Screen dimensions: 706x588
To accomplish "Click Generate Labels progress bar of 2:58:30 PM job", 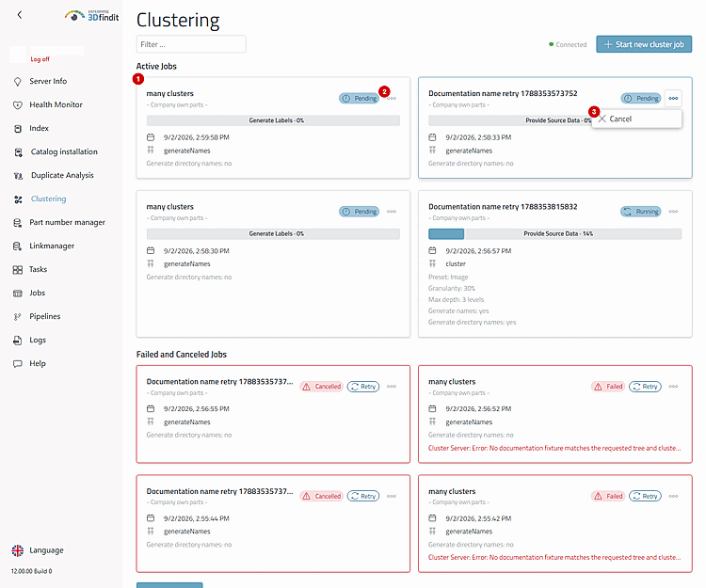I will click(x=273, y=234).
